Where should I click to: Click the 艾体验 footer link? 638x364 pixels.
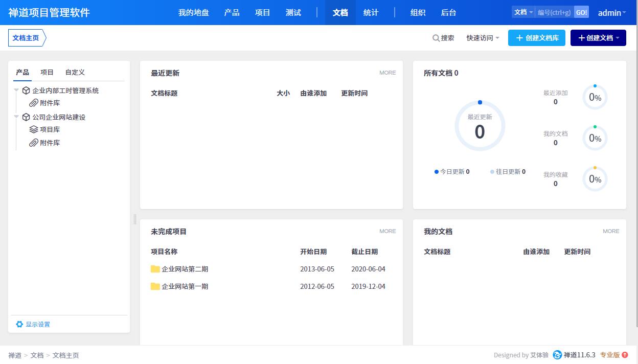539,355
